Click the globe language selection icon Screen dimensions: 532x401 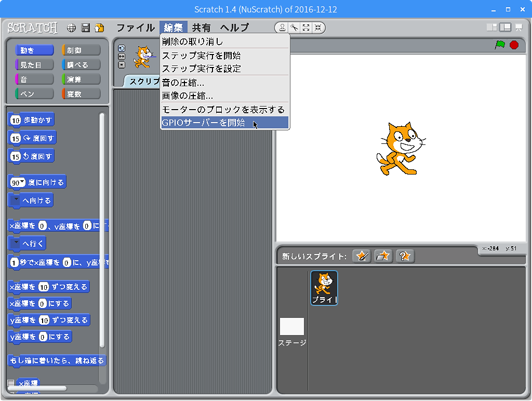[71, 28]
